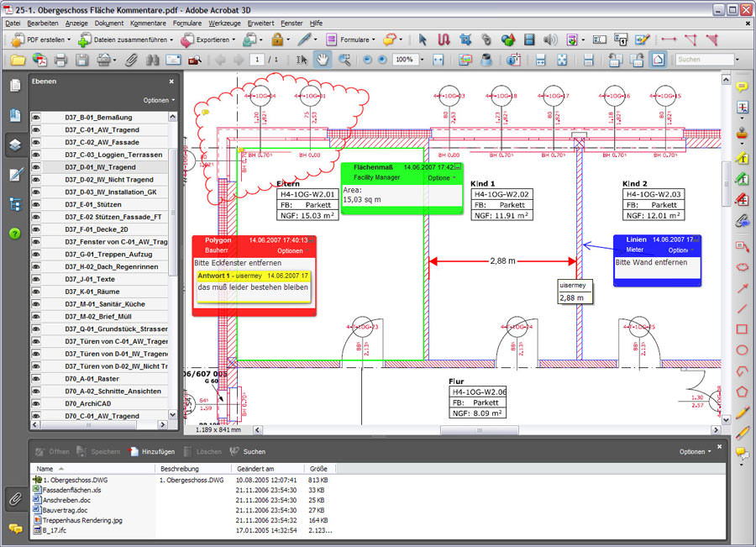The width and height of the screenshot is (756, 547).
Task: Select the sticky note comment tool
Action: coord(742,87)
